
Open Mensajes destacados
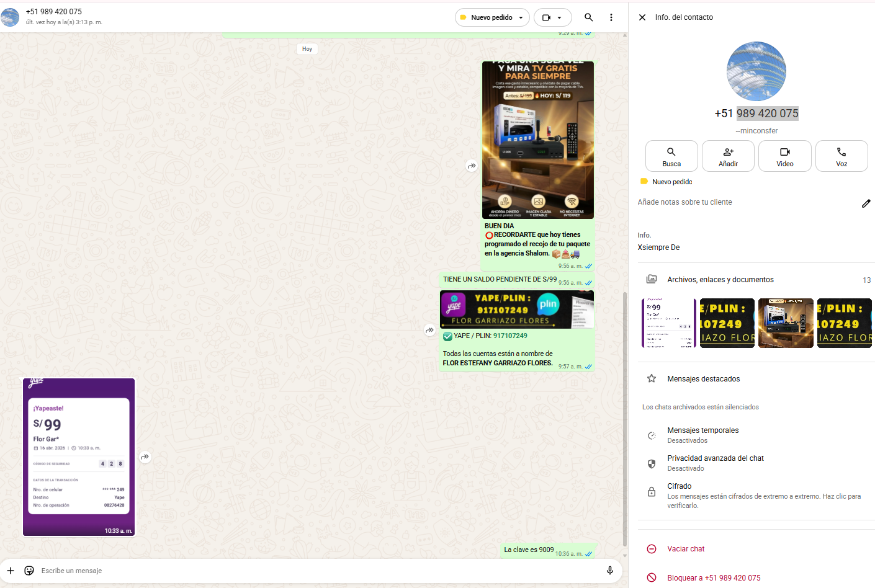pyautogui.click(x=703, y=379)
